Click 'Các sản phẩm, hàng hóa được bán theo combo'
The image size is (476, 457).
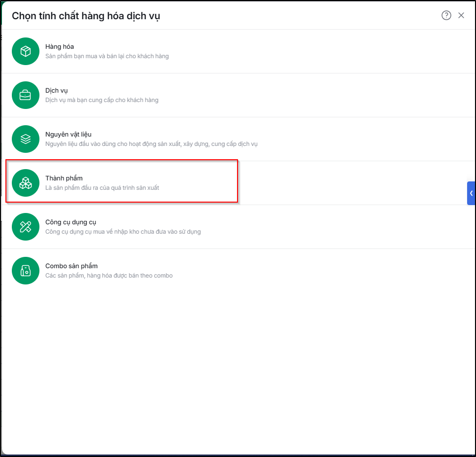(x=109, y=276)
